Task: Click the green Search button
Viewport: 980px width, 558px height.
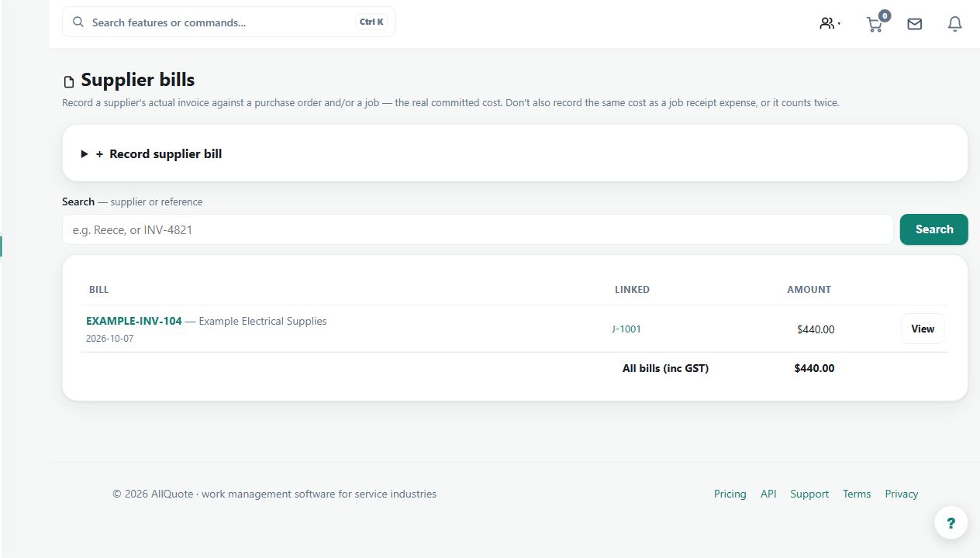Action: [933, 229]
